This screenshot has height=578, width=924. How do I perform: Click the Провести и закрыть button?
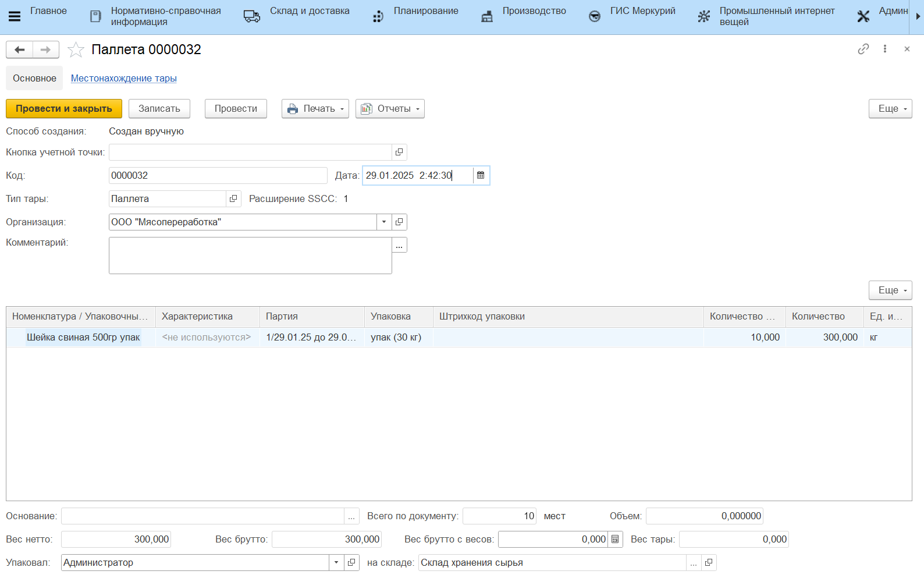point(64,109)
